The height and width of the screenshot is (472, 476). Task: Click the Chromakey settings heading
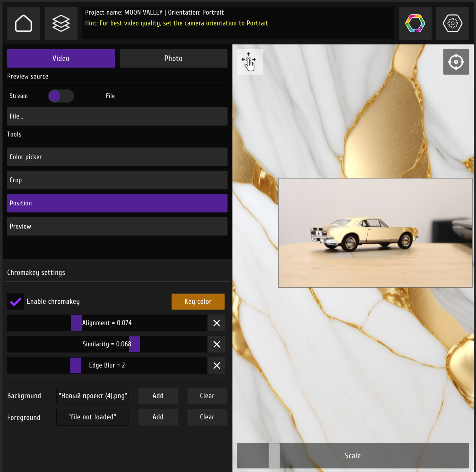click(36, 273)
